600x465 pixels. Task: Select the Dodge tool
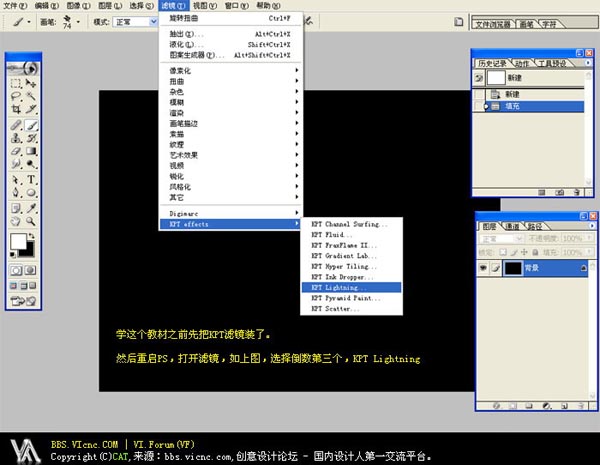(31, 164)
